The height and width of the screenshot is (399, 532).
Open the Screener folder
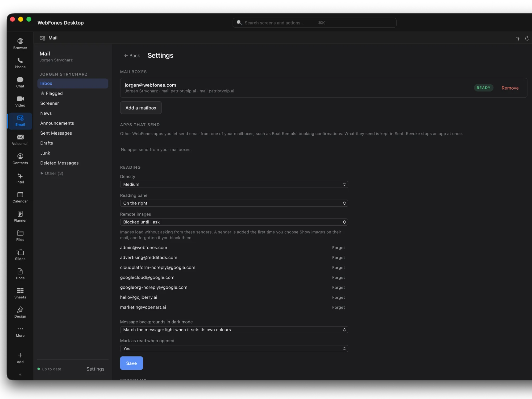pos(73,103)
